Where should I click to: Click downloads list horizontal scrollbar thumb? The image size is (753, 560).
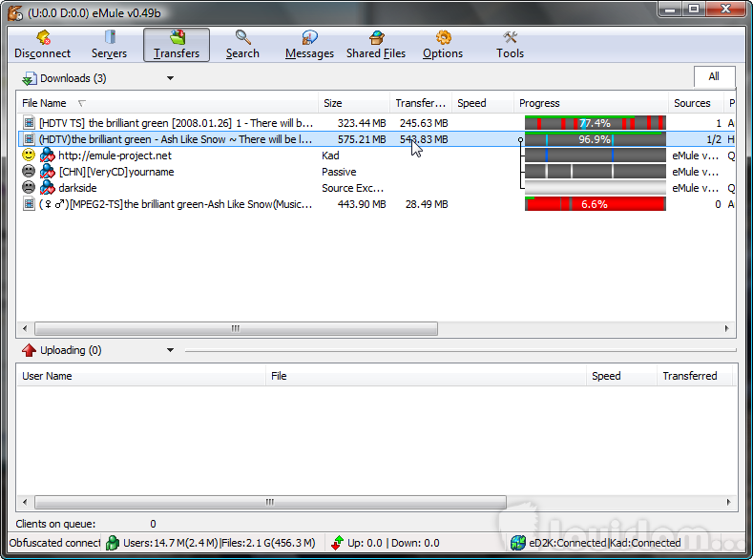click(x=236, y=329)
